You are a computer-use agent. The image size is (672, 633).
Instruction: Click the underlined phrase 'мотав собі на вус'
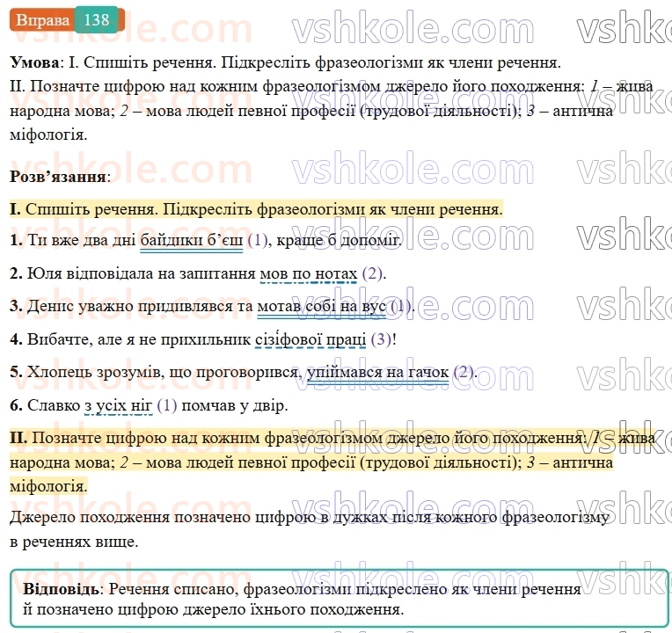[x=321, y=306]
